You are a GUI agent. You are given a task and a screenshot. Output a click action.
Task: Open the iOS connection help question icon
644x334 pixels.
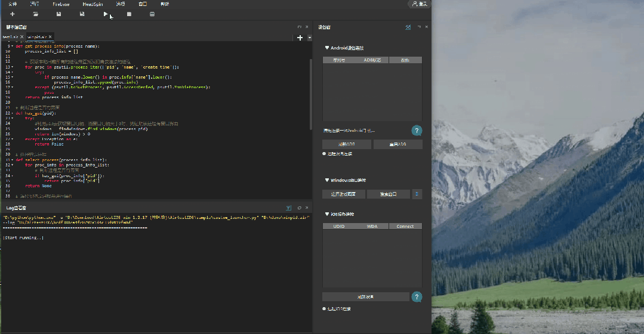pos(417,296)
